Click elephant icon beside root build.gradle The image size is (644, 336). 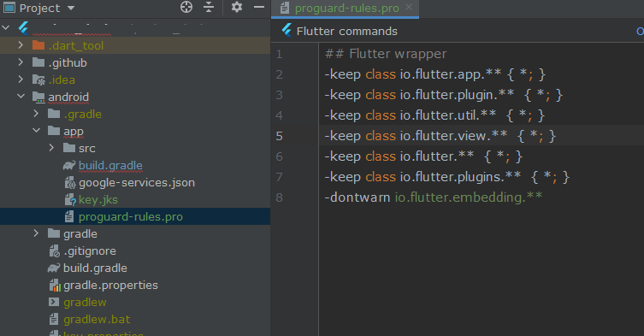(x=54, y=268)
